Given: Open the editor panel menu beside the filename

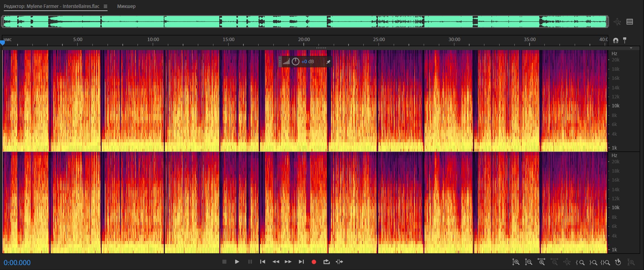Looking at the screenshot, I should point(105,6).
